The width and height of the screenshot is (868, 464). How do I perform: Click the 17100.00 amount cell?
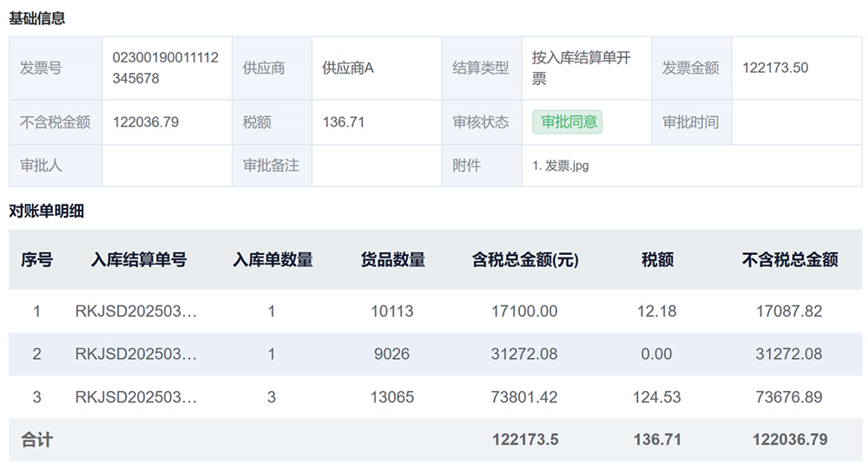click(x=524, y=311)
